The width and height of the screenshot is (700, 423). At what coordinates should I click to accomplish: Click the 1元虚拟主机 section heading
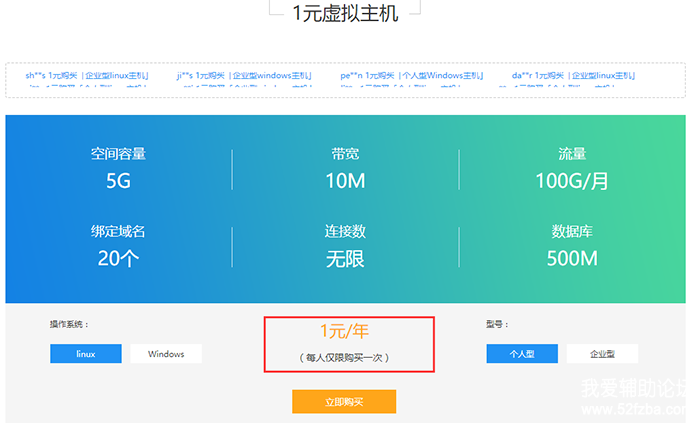(345, 13)
